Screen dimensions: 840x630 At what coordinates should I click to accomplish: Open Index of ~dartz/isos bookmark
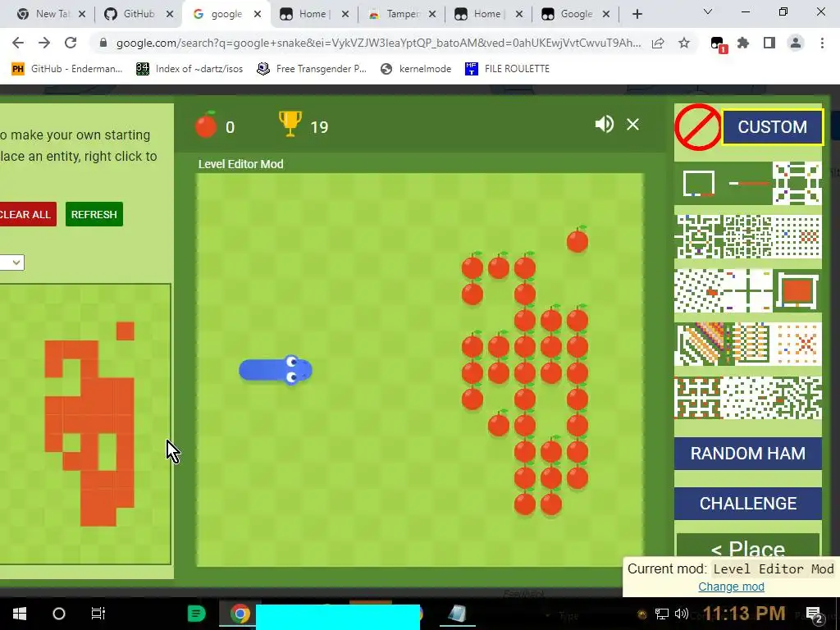189,69
